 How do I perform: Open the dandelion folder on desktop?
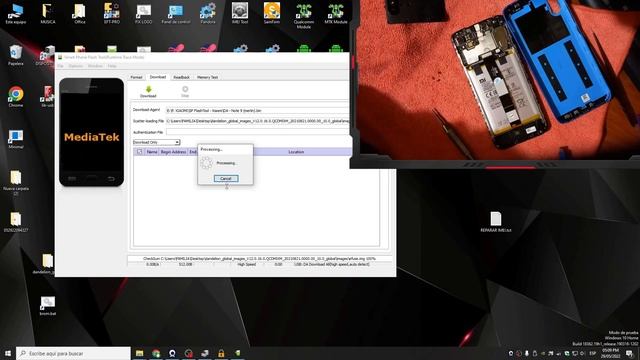coord(47,264)
